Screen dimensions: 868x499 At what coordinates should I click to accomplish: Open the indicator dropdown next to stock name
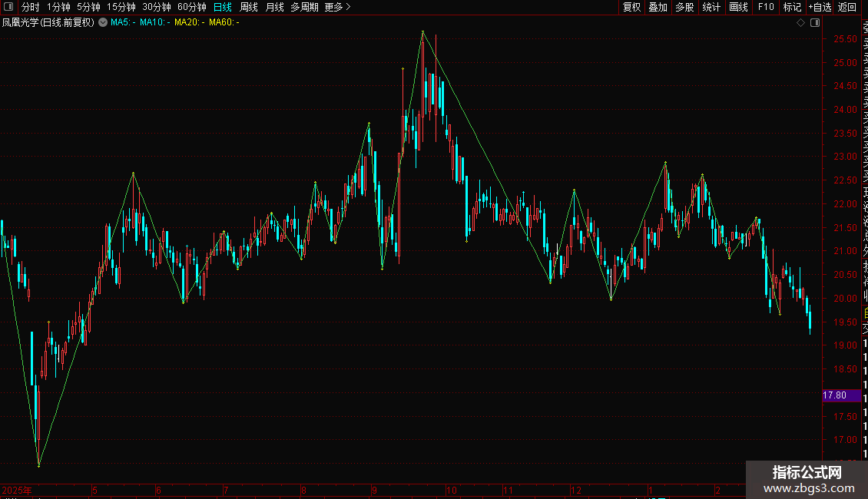(103, 22)
